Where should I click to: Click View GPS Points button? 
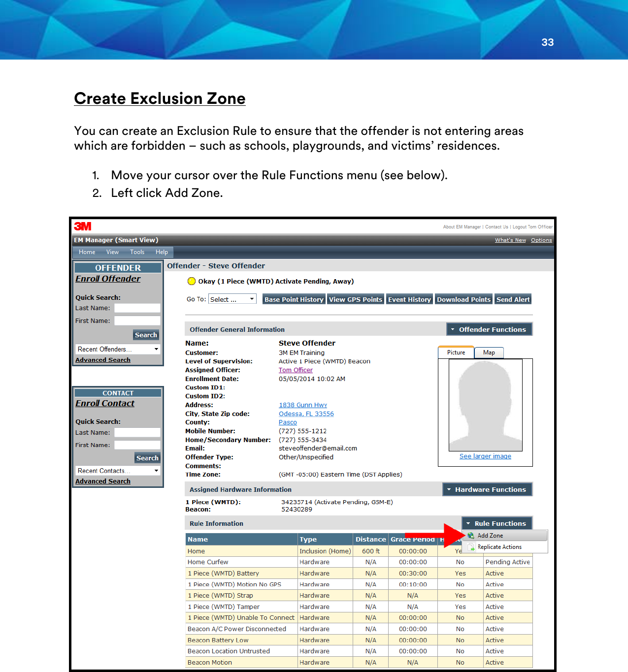(356, 299)
